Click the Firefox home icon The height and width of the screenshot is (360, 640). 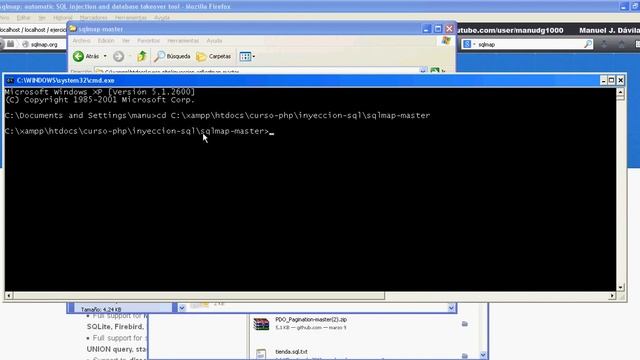(x=621, y=44)
